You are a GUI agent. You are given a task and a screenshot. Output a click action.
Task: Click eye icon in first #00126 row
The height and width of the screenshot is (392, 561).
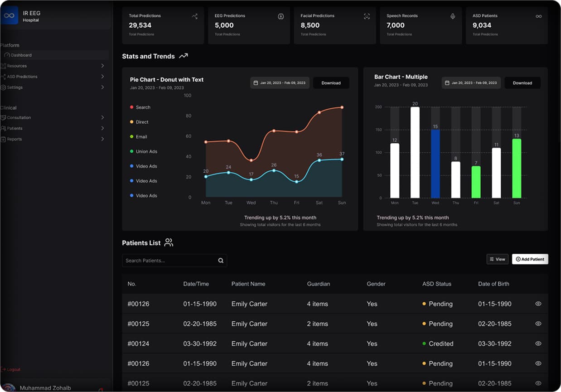(538, 304)
